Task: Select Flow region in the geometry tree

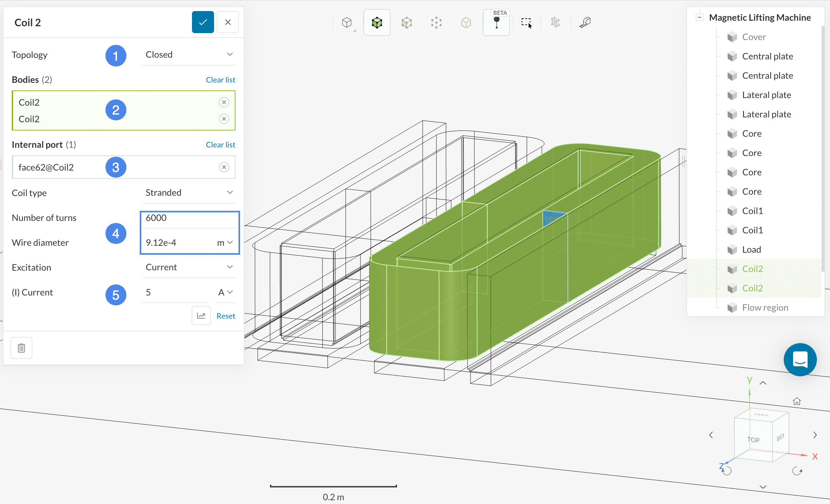Action: pyautogui.click(x=765, y=307)
